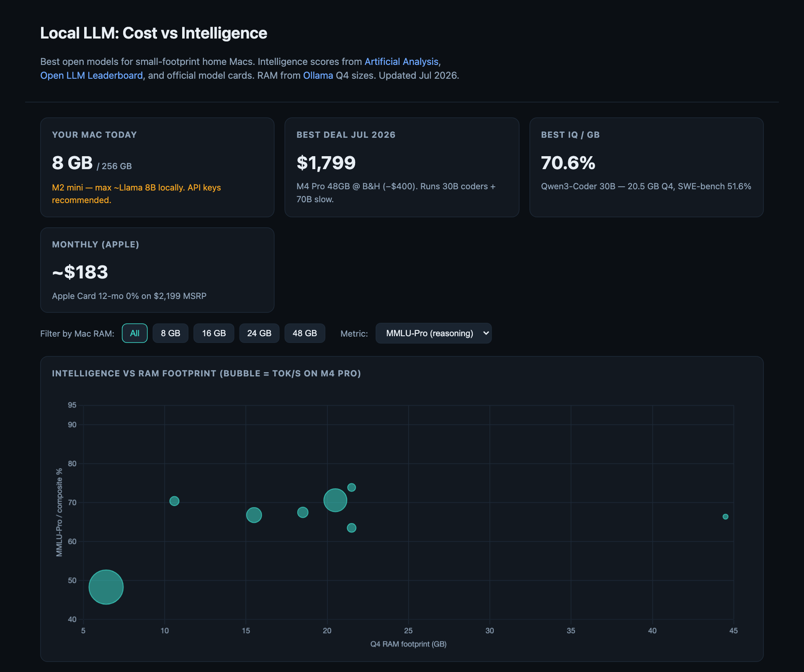Click the Apple Card 12-mo 0% note
This screenshot has height=672, width=804.
tap(129, 296)
